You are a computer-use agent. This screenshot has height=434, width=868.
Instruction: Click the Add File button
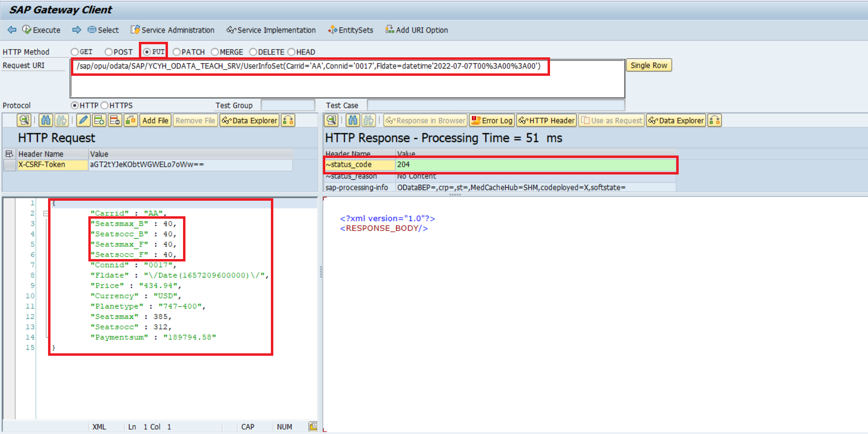pos(155,121)
